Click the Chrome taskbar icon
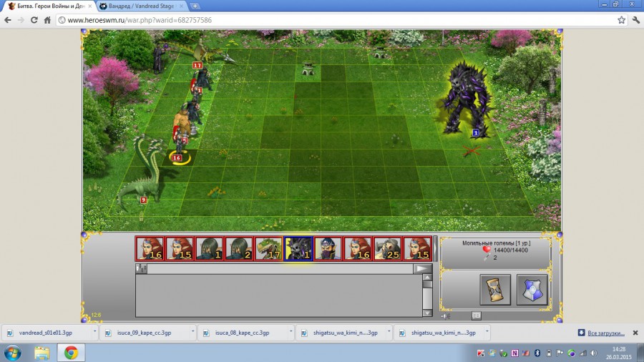The width and height of the screenshot is (644, 362). (71, 353)
